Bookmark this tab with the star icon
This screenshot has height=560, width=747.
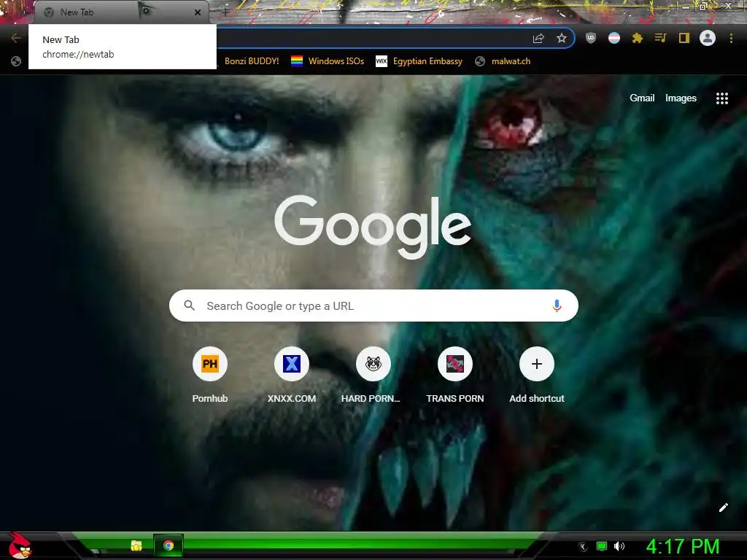tap(562, 39)
